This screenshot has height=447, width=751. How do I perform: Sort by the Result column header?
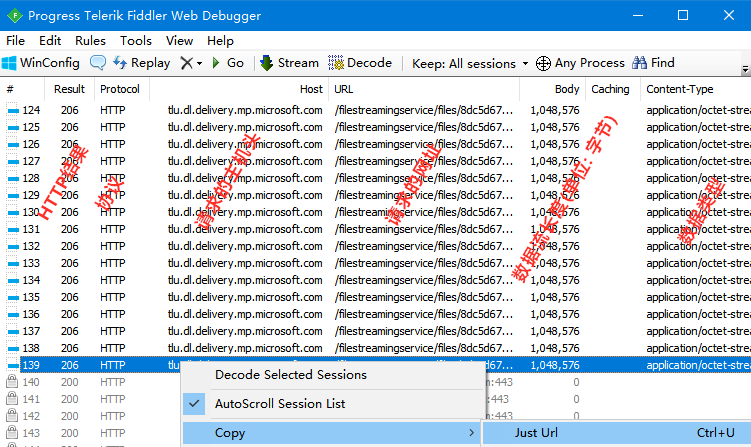pyautogui.click(x=69, y=89)
